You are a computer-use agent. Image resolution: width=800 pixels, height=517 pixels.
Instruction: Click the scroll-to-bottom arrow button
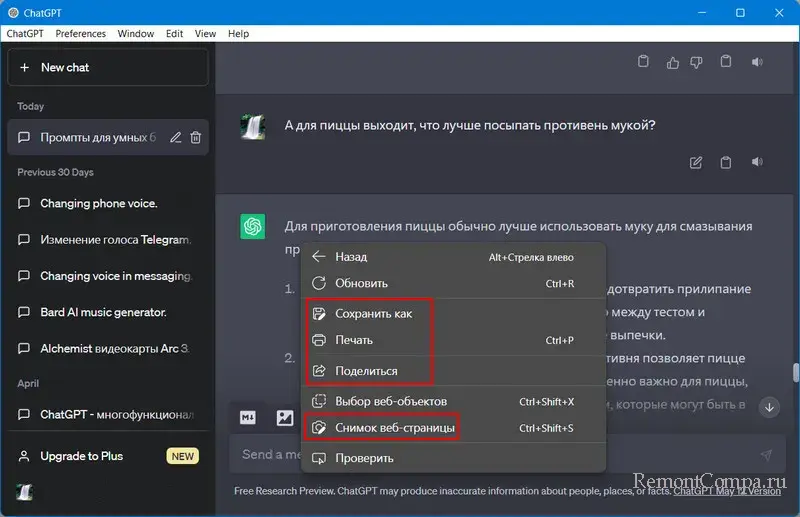(x=769, y=407)
